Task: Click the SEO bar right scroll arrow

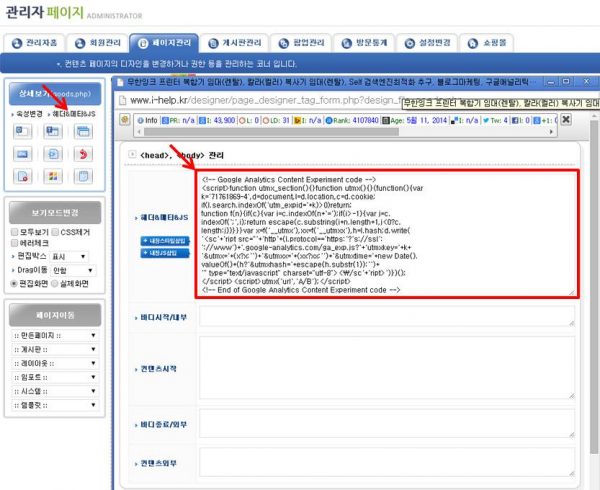Action: [551, 132]
